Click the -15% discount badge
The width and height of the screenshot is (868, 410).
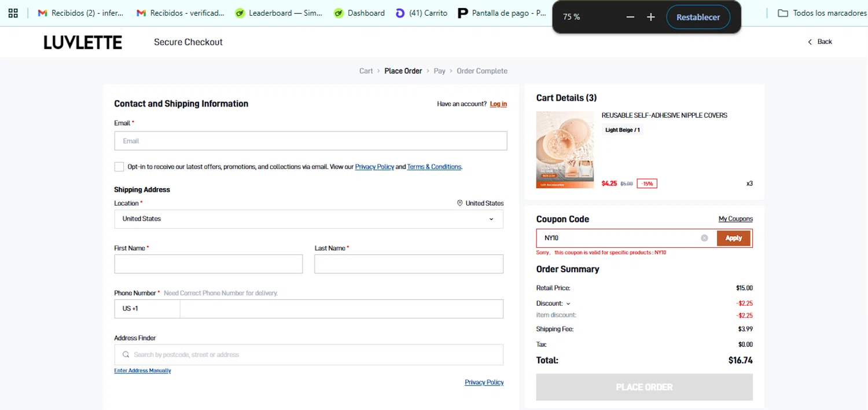tap(647, 184)
